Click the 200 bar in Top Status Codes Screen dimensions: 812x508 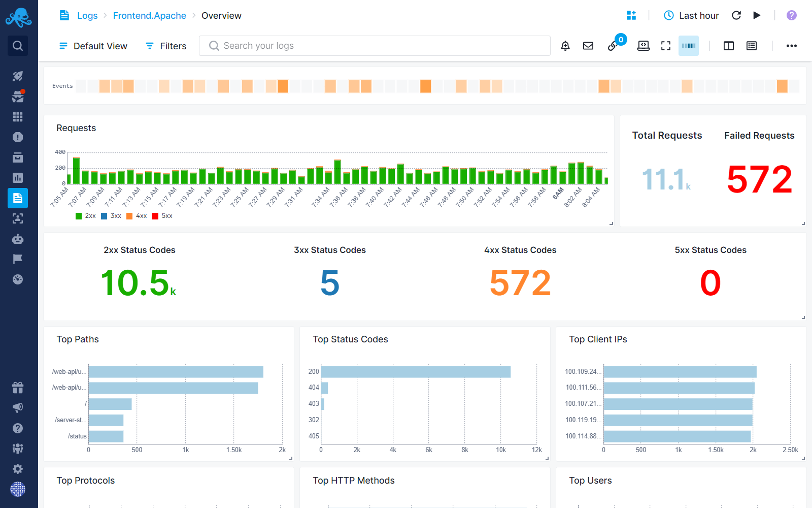coord(416,372)
